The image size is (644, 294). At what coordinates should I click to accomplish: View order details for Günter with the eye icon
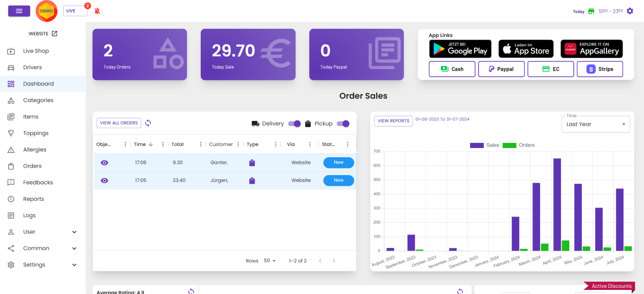[x=104, y=163]
